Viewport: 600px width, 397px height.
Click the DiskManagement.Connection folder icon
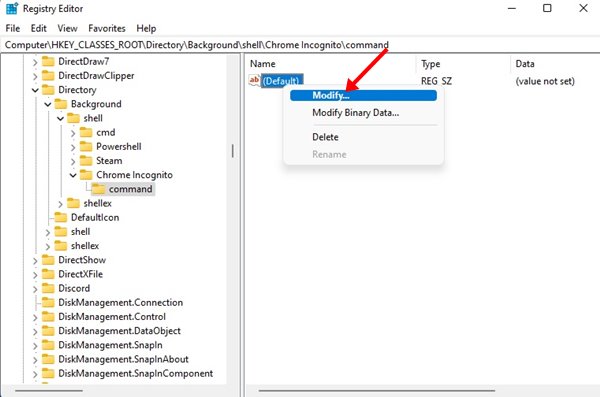pos(48,302)
